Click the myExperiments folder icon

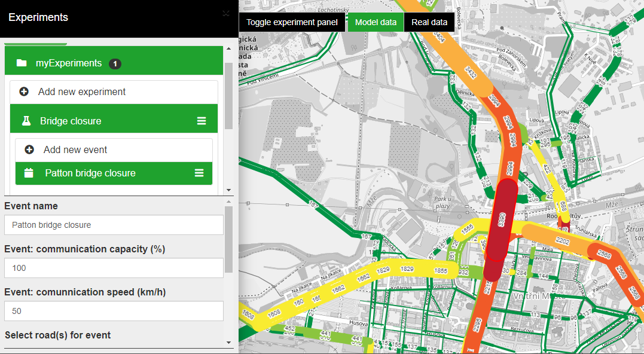click(x=22, y=63)
